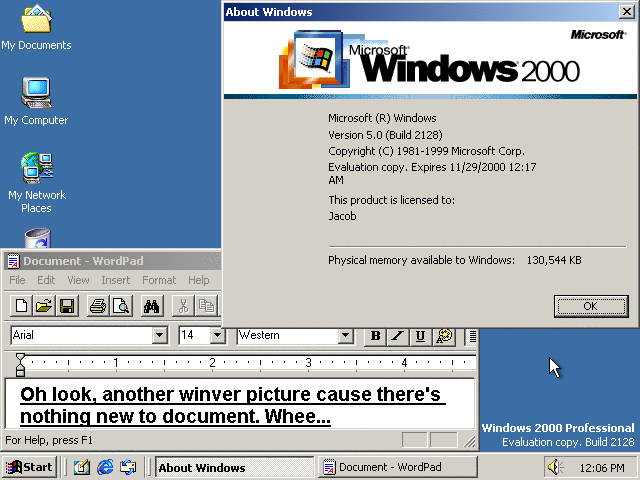Expand the Western script dropdown

point(345,336)
